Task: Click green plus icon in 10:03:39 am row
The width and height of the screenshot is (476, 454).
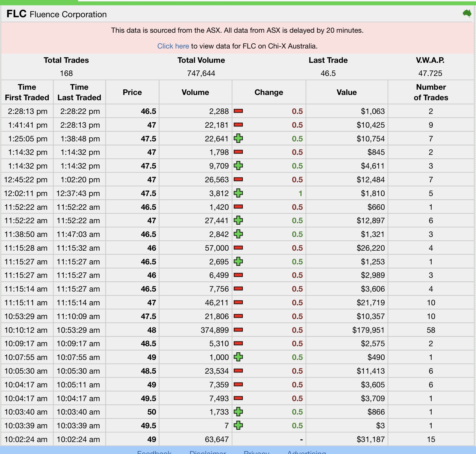Action: click(x=238, y=425)
